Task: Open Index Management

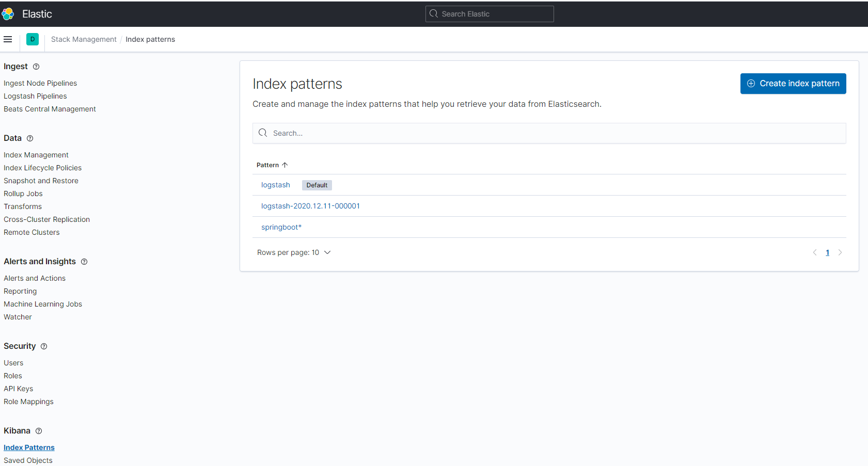Action: coord(36,155)
